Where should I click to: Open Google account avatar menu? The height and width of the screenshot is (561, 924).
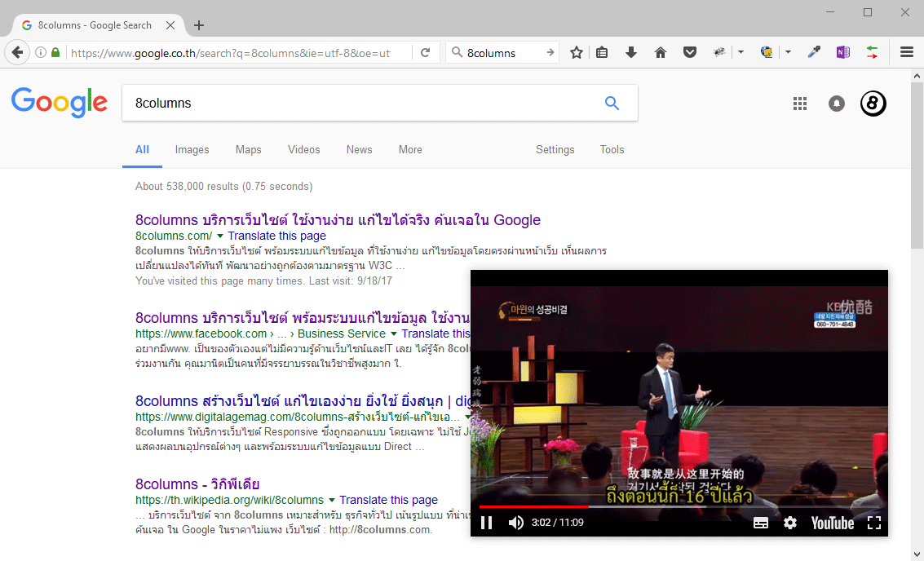(873, 104)
